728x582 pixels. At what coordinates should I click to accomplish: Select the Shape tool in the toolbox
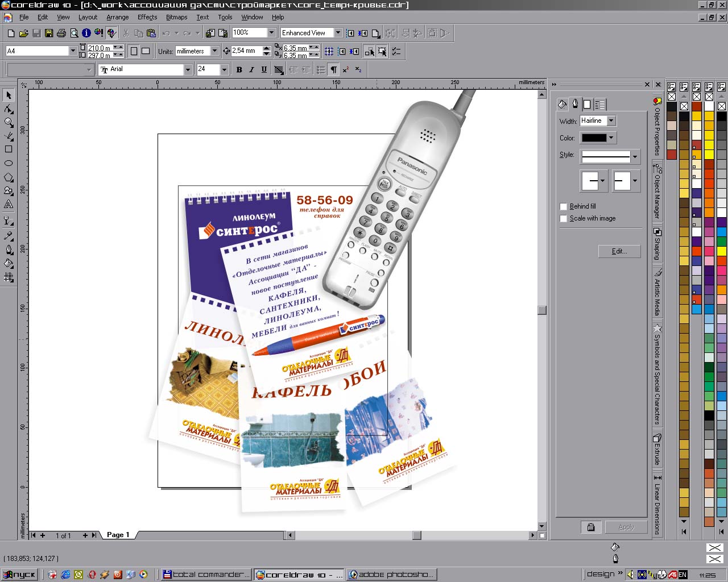pos(9,109)
